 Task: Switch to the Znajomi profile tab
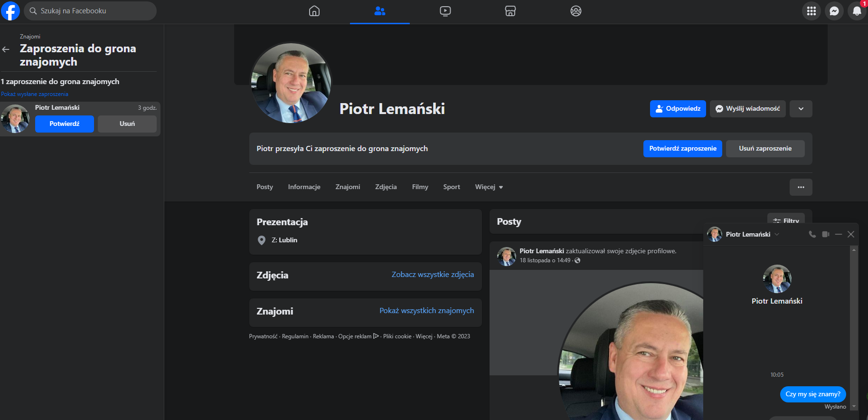coord(348,187)
